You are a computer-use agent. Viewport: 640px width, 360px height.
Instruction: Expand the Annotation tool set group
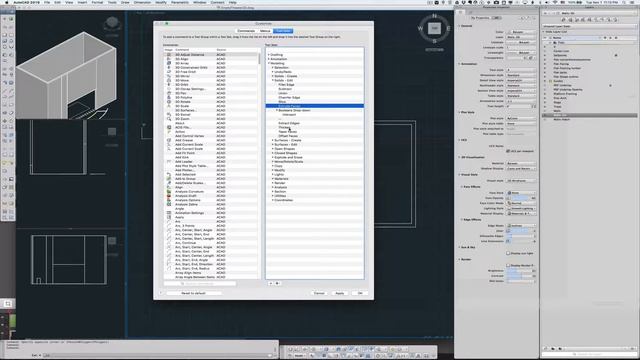point(269,59)
